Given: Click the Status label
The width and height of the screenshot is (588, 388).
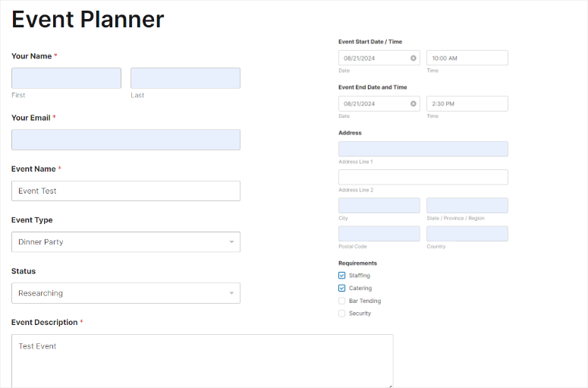Looking at the screenshot, I should coord(24,271).
